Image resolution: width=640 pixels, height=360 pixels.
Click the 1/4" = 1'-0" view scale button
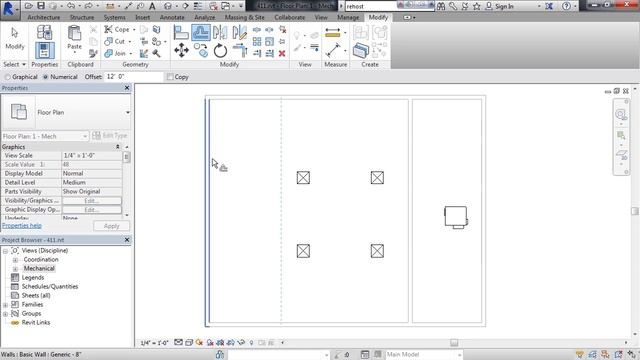click(154, 343)
